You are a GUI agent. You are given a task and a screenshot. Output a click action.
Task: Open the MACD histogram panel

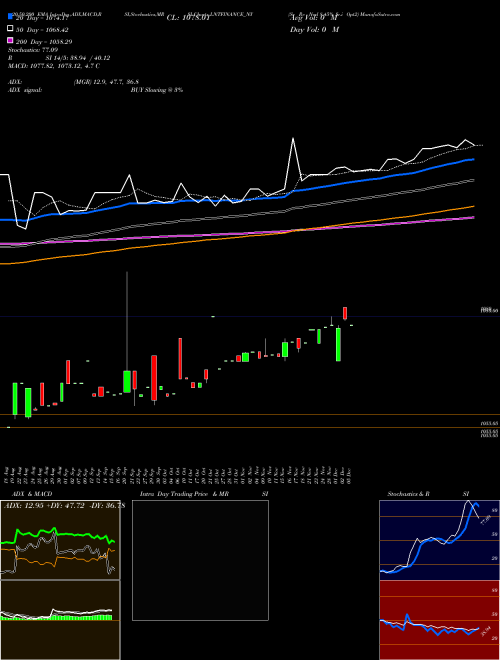coord(60,620)
